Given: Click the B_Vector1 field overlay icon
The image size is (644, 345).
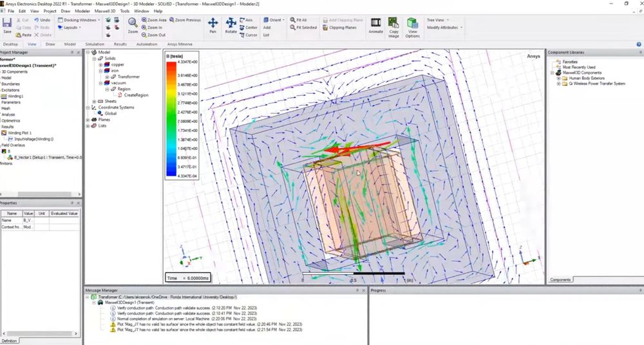Looking at the screenshot, I should coord(10,157).
